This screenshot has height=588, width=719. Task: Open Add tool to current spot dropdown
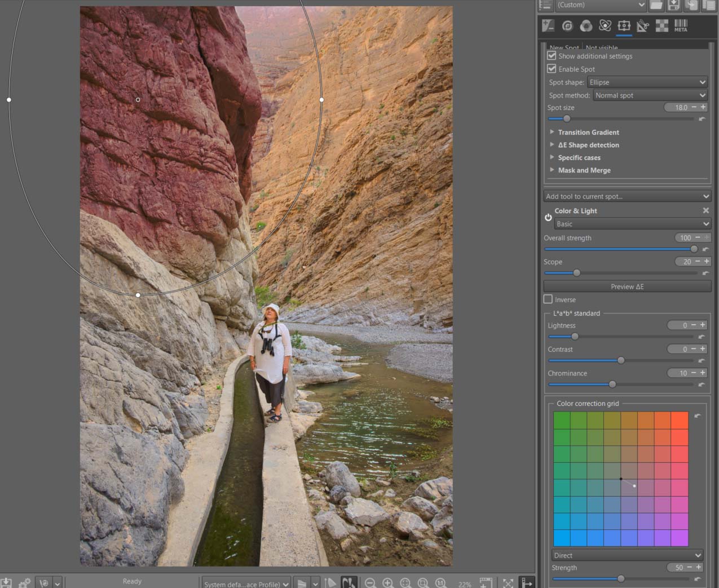coord(627,196)
